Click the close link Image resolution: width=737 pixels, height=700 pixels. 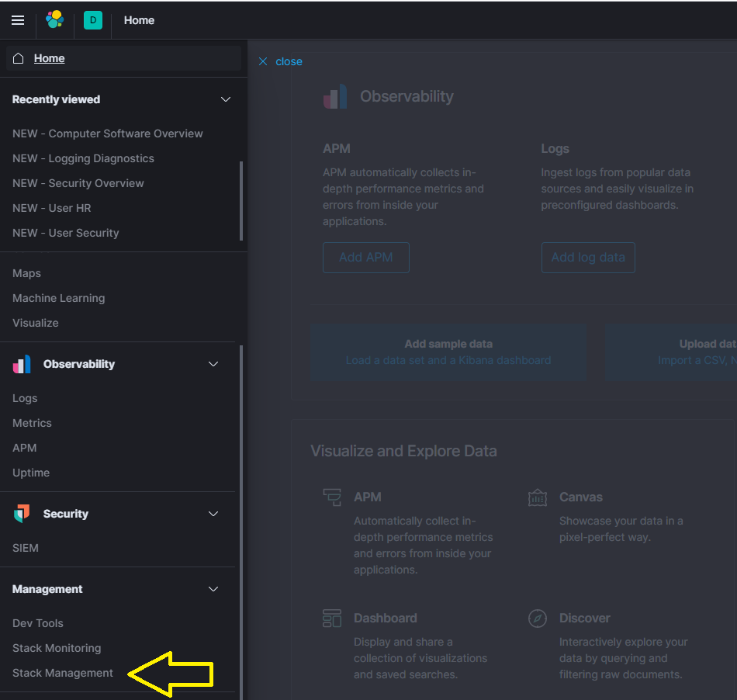pyautogui.click(x=289, y=61)
